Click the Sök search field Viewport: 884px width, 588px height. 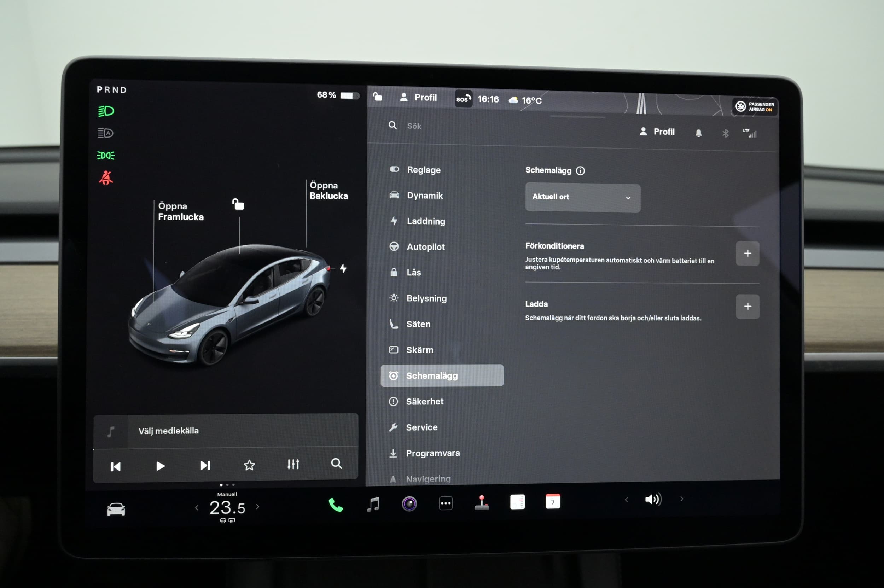pos(414,126)
